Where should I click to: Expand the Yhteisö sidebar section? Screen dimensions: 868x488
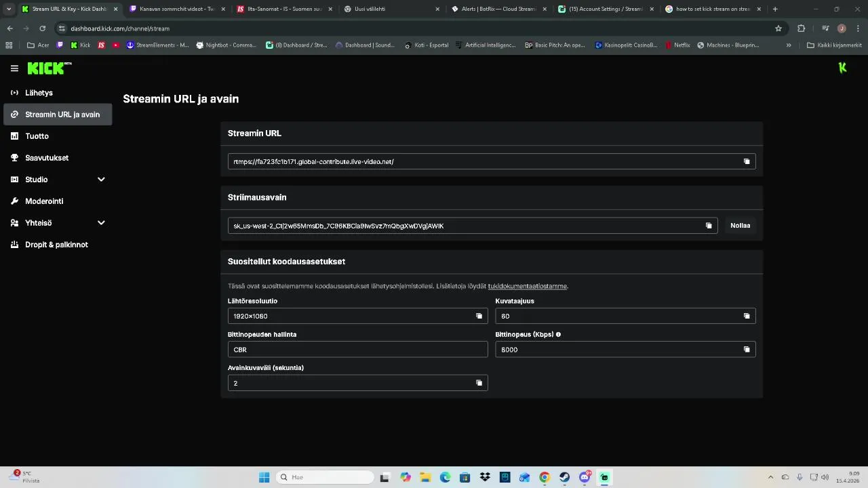101,223
